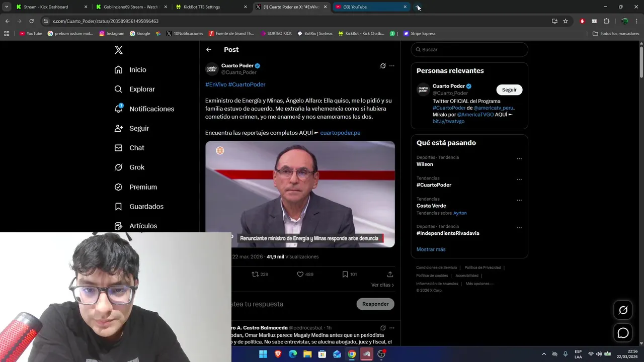644x362 pixels.
Task: Open Chat from the sidebar
Action: click(x=129, y=148)
